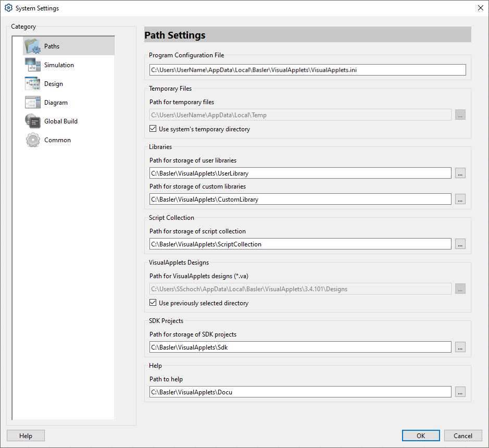Click the Paths folder-with-gear icon
Screen dimensions: 489x448
tap(32, 46)
